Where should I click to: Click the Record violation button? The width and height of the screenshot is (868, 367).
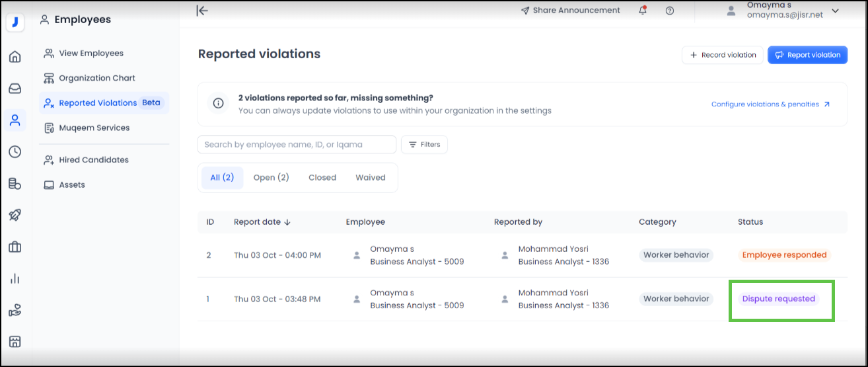pyautogui.click(x=723, y=55)
